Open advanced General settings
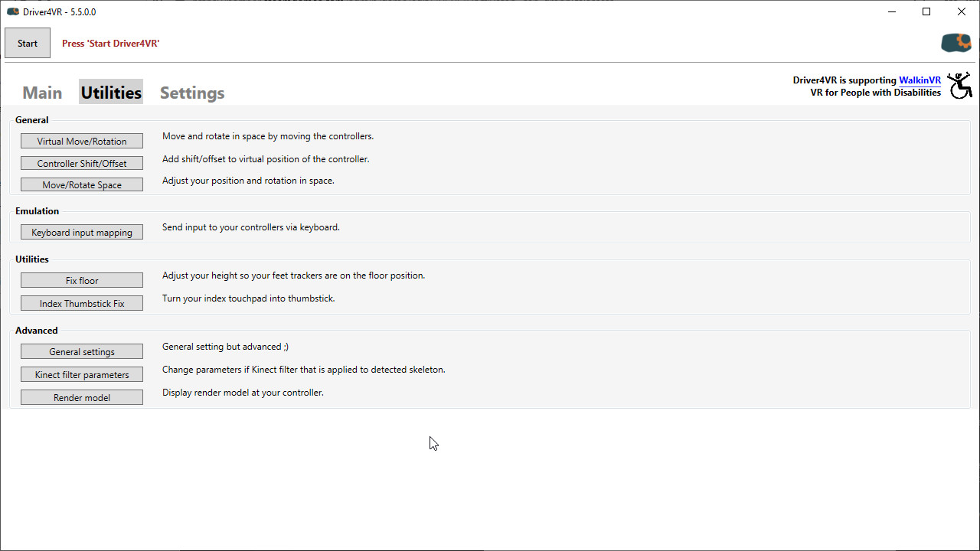This screenshot has width=980, height=551. click(82, 352)
